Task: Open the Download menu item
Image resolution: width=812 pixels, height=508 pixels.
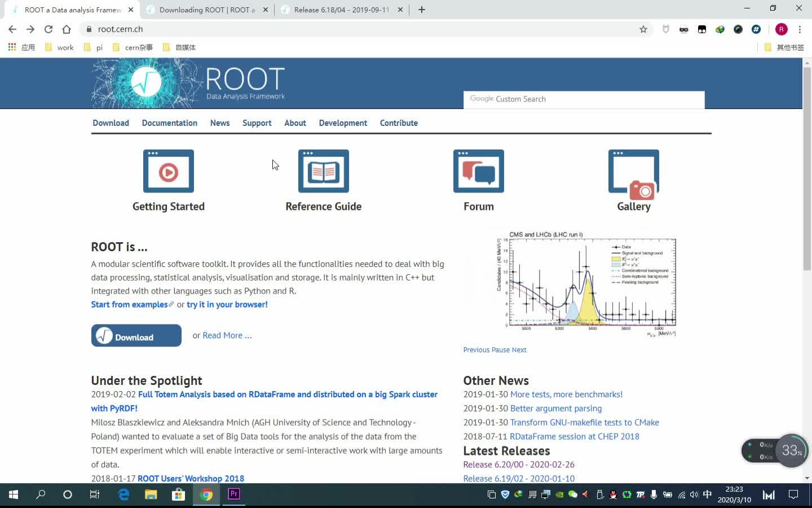Action: 111,123
